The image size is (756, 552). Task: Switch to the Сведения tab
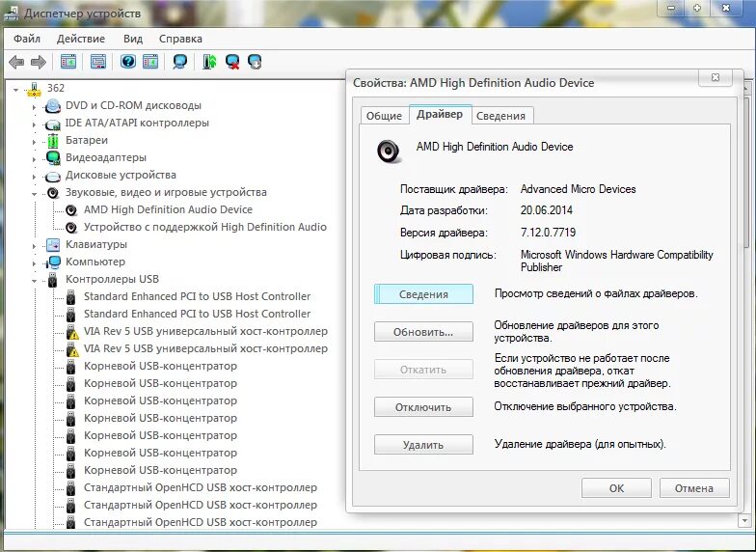501,116
